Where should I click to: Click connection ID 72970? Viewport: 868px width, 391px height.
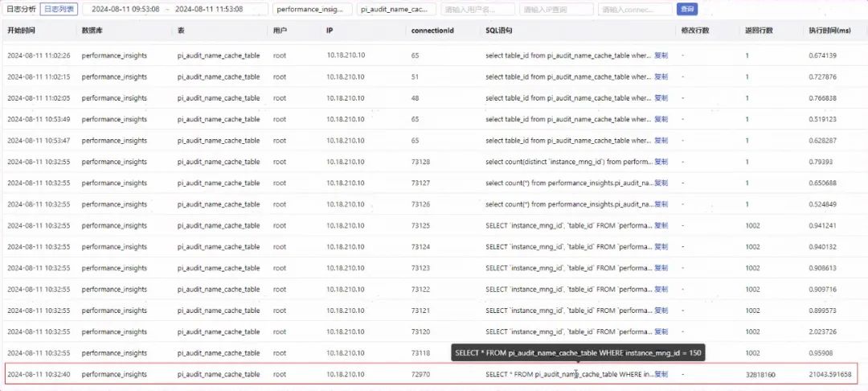coord(420,374)
